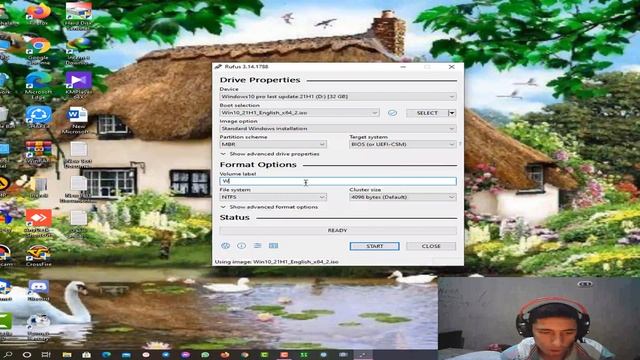The image size is (640, 360).
Task: Click the Rufus taskbar button
Action: pos(363,355)
